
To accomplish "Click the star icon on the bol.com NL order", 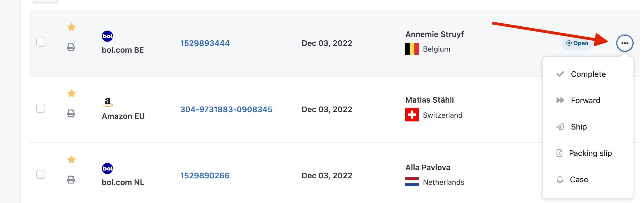I will (x=71, y=159).
